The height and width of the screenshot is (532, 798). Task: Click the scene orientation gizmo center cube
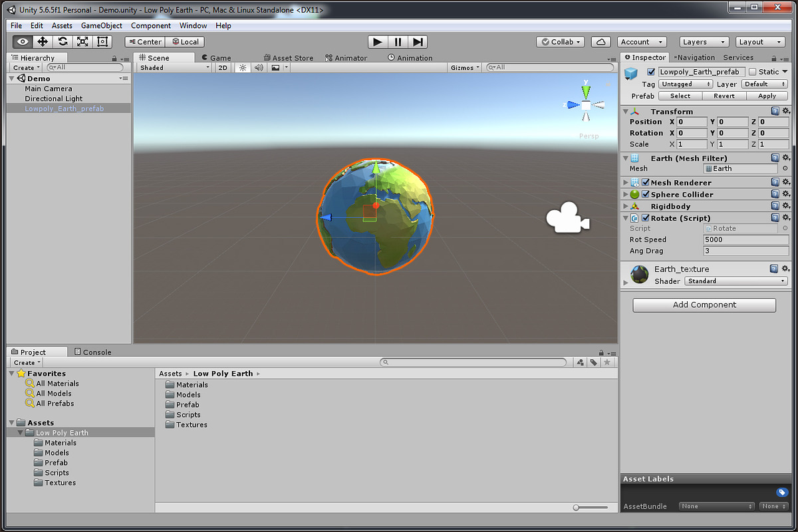586,105
